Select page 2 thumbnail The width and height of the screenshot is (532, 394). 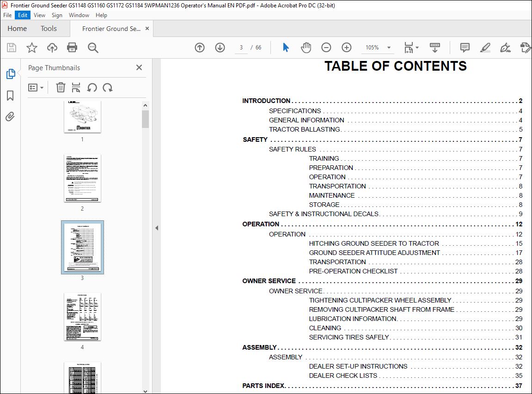click(x=82, y=178)
